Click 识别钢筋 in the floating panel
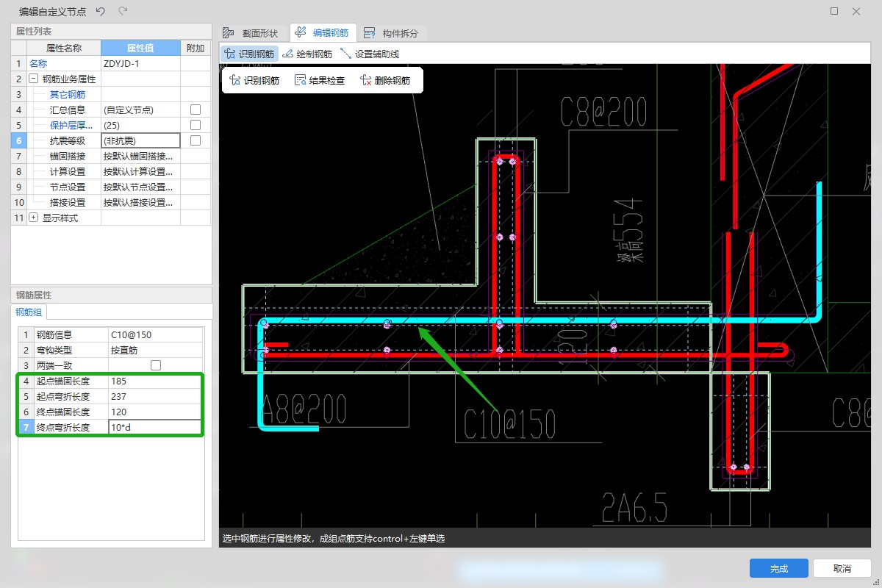Screen dimensions: 882x588 point(254,81)
